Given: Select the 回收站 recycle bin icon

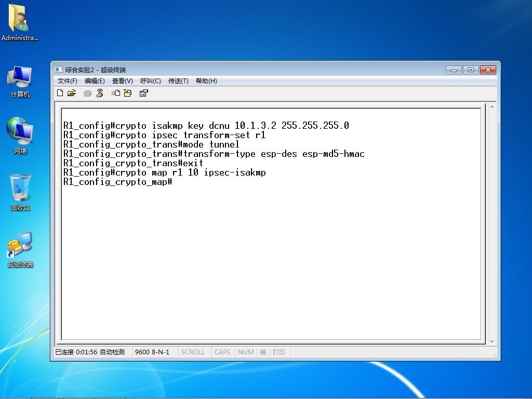Looking at the screenshot, I should pos(20,193).
